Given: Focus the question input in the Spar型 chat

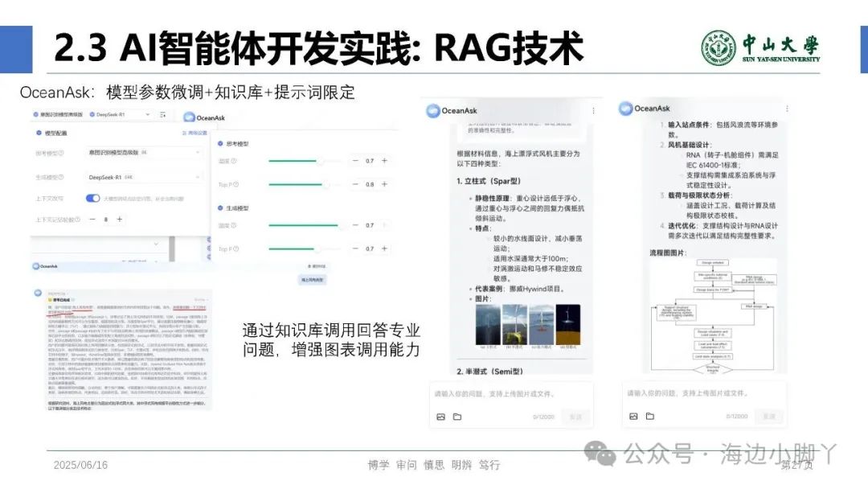Looking at the screenshot, I should 511,394.
